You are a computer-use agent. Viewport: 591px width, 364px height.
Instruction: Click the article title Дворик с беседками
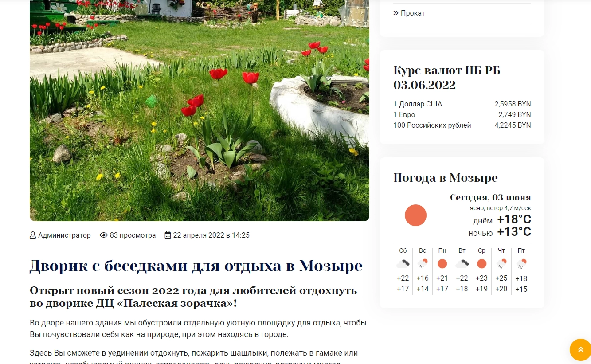pos(196,266)
